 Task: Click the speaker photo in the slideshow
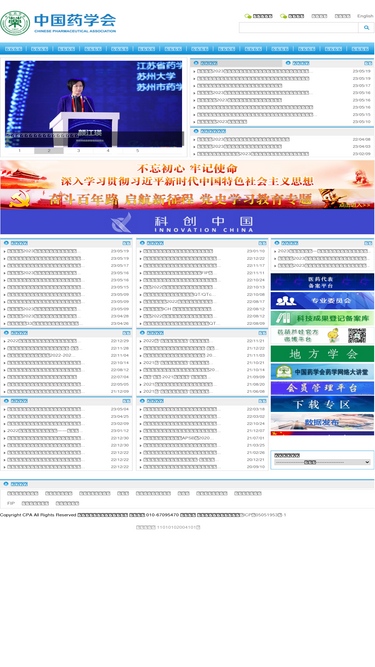(94, 104)
